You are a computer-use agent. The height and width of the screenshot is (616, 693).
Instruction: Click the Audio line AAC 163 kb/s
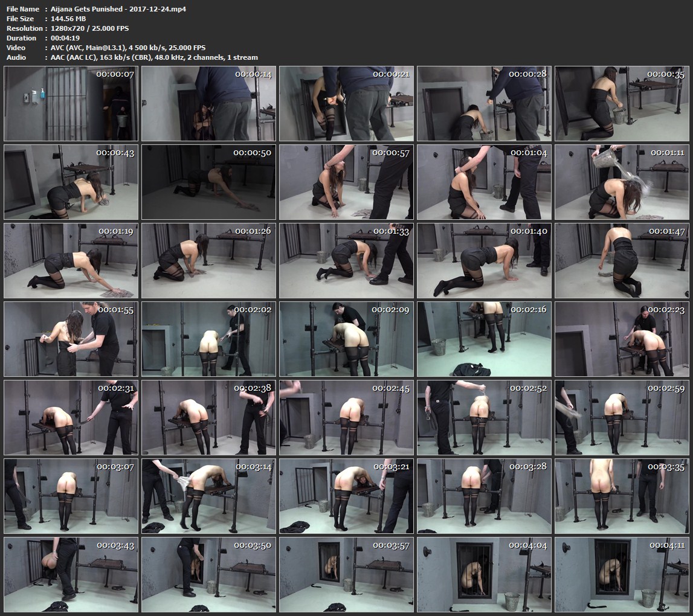(x=154, y=57)
